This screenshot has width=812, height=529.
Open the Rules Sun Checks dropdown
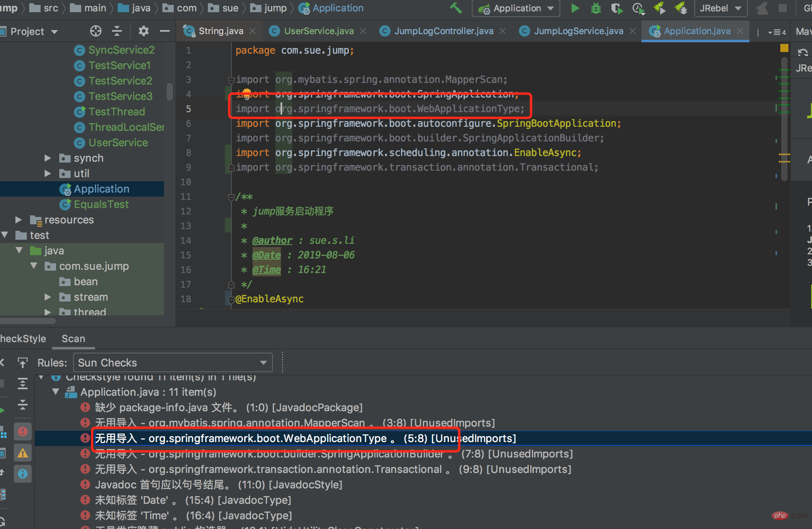173,362
